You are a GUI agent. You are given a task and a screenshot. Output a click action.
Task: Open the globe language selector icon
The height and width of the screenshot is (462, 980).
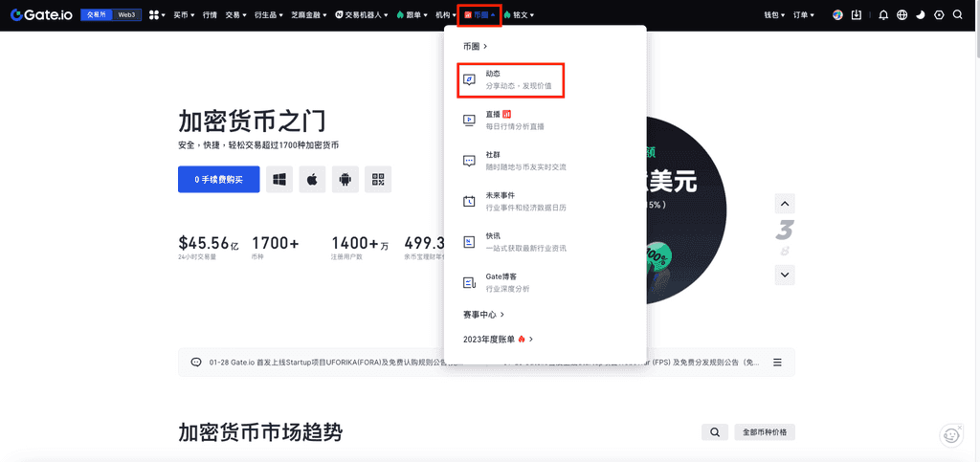click(902, 15)
